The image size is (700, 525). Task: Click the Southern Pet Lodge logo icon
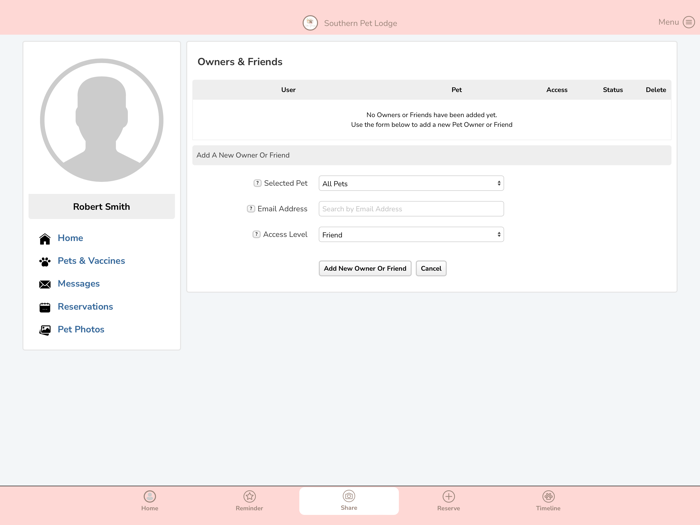[x=310, y=23]
